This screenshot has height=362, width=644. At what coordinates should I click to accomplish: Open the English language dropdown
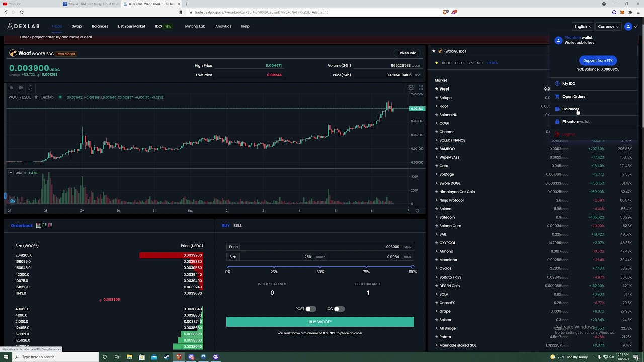point(583,26)
